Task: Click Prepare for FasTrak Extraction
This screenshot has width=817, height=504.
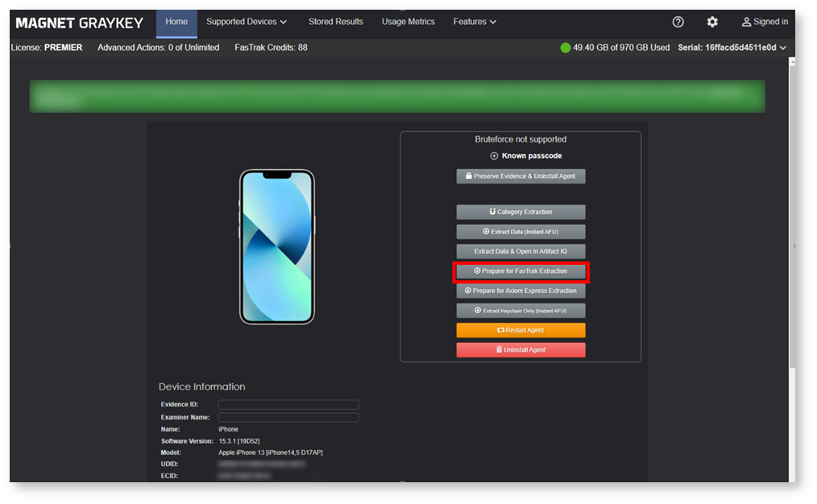Action: click(x=520, y=271)
